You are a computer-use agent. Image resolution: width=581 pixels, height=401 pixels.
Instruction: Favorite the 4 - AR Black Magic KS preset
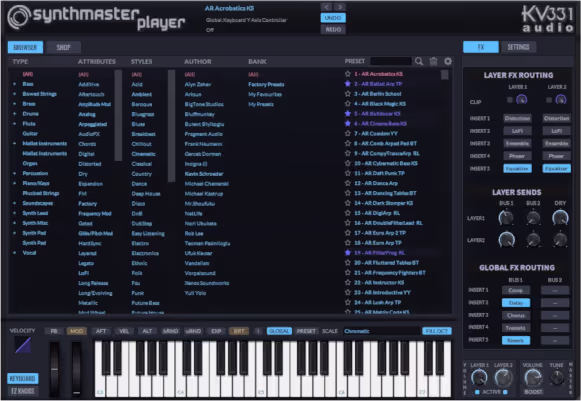click(348, 104)
